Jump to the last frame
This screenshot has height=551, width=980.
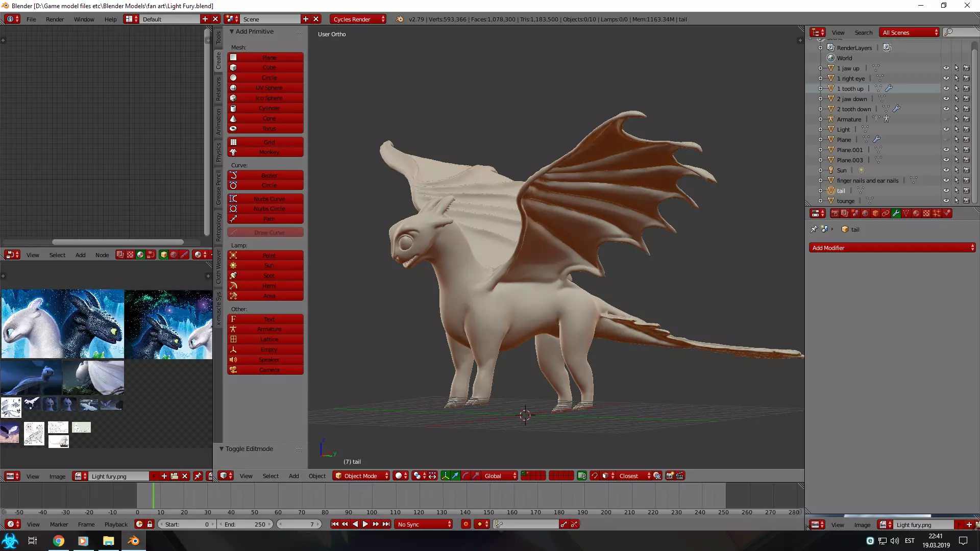click(x=386, y=524)
